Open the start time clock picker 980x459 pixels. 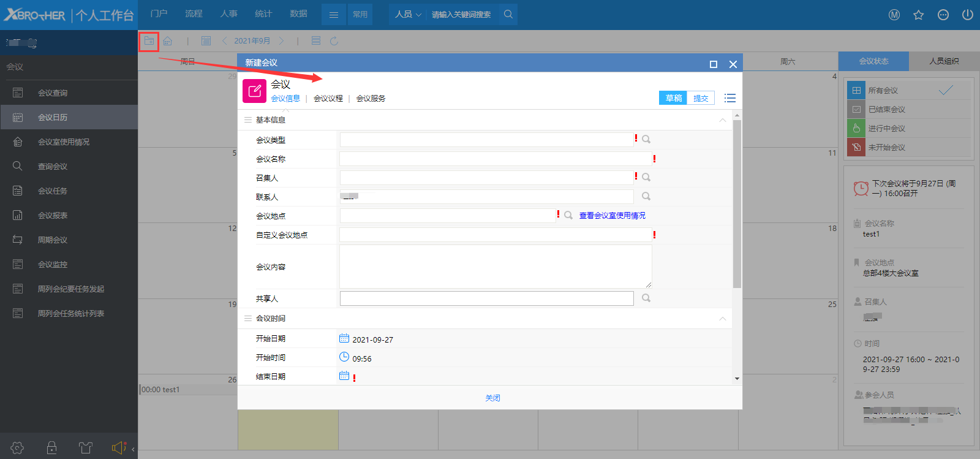click(x=344, y=357)
